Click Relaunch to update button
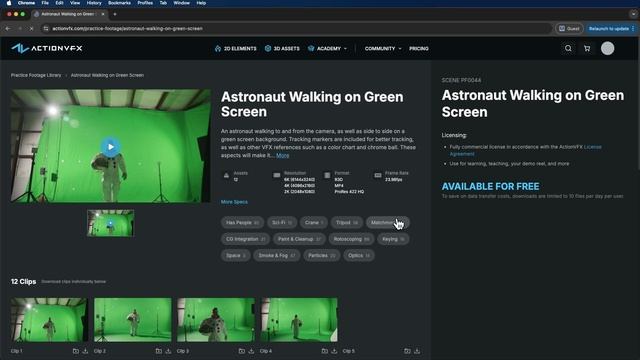The height and width of the screenshot is (360, 640). pos(611,29)
